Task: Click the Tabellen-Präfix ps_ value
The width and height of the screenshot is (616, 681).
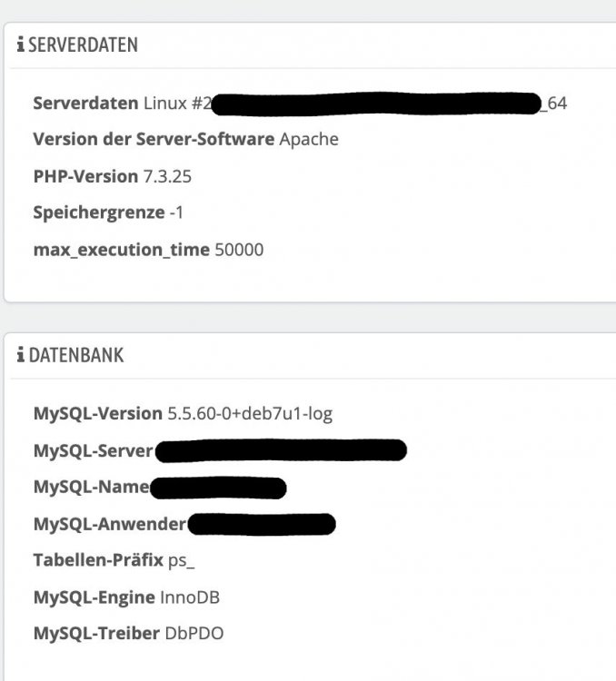Action: [182, 560]
